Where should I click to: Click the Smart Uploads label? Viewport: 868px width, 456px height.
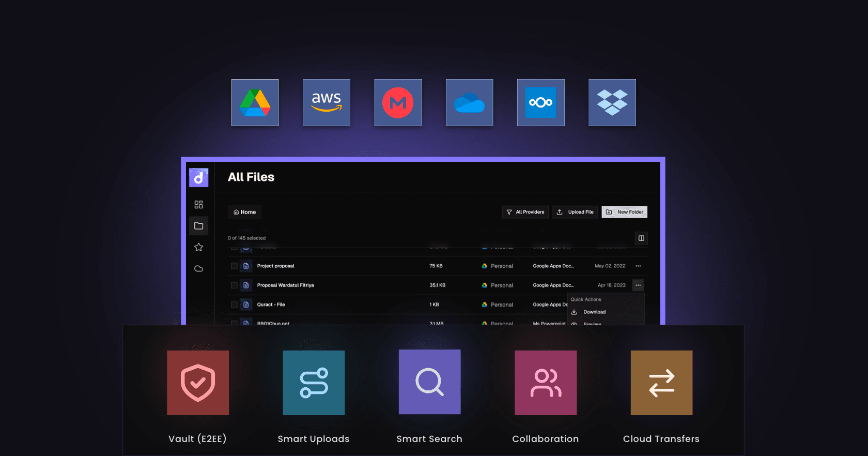point(314,439)
